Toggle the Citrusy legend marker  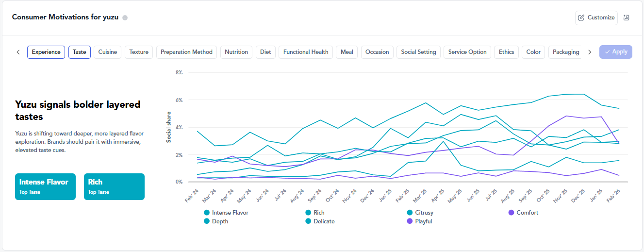[x=411, y=213]
